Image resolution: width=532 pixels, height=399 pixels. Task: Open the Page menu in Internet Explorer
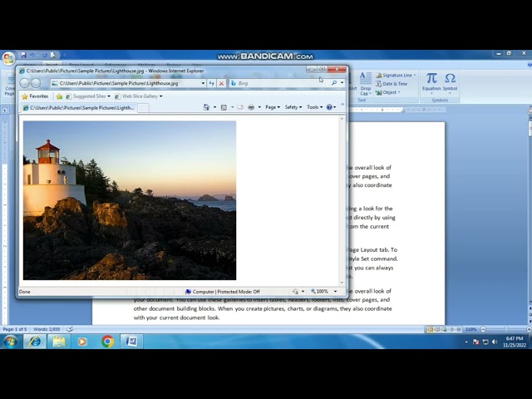point(273,107)
